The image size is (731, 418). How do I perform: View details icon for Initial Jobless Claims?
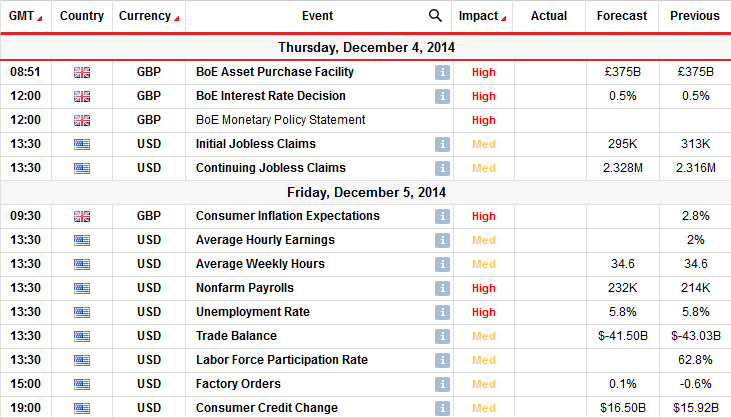pos(442,144)
